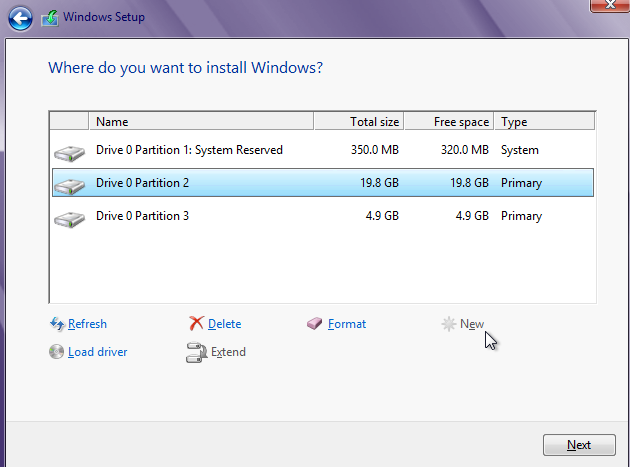
Task: Select the Format link
Action: coord(347,324)
